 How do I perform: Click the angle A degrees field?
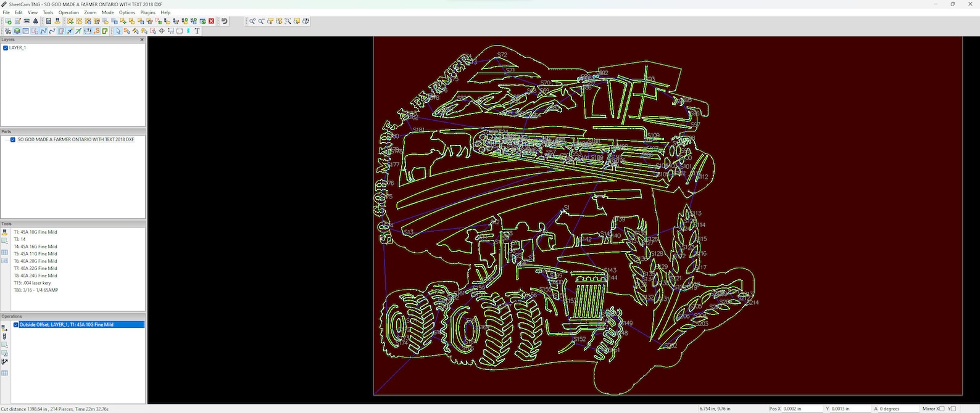point(899,409)
